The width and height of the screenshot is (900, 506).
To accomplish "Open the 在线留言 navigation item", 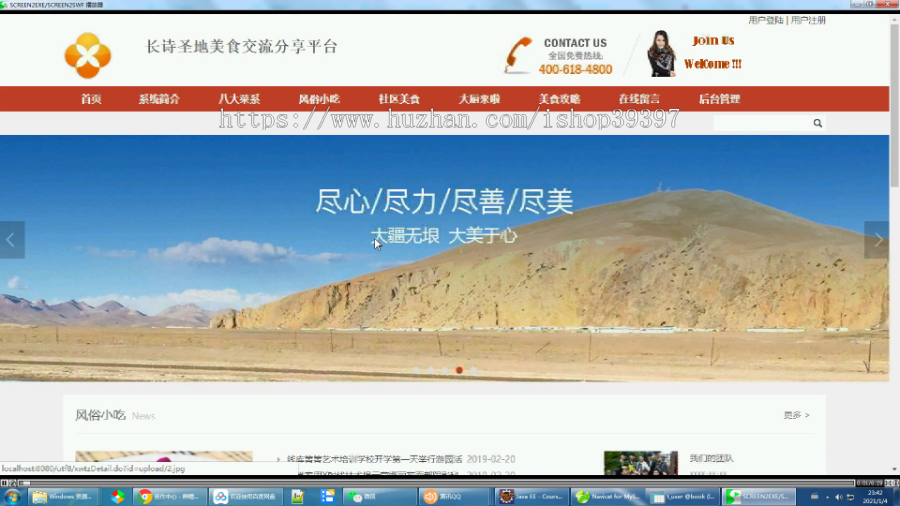I will 639,99.
